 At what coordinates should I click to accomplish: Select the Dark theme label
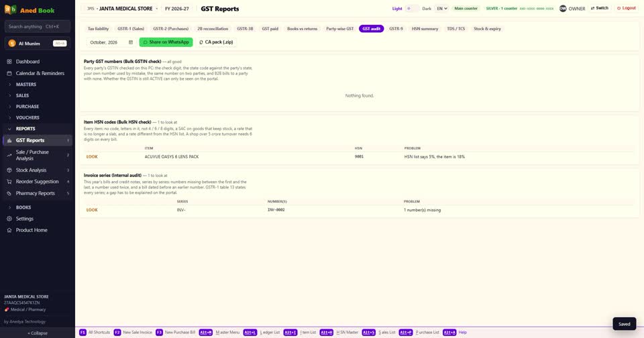(427, 9)
